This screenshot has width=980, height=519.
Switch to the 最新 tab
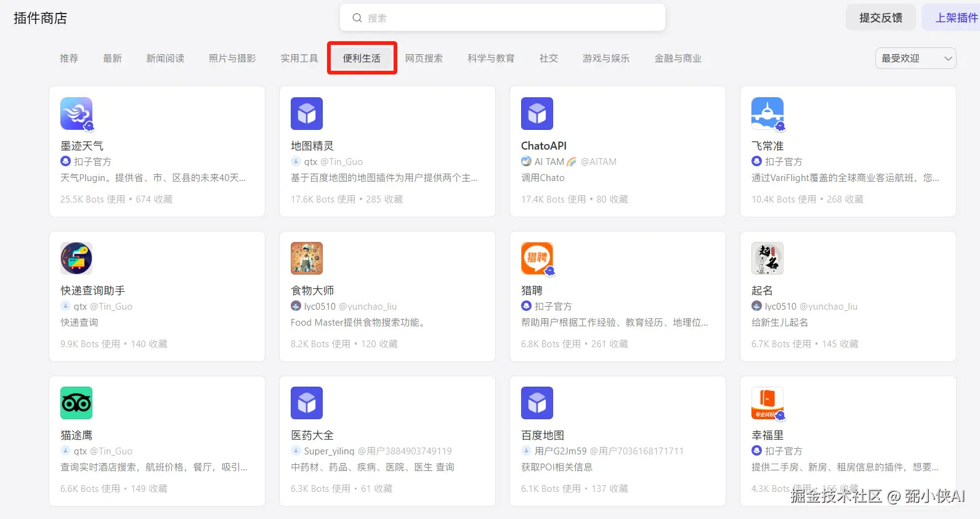[112, 58]
